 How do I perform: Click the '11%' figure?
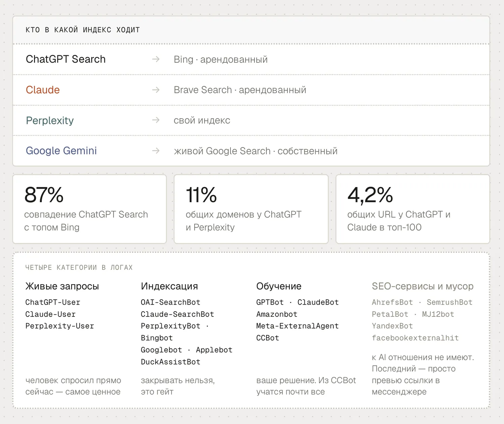tap(201, 195)
